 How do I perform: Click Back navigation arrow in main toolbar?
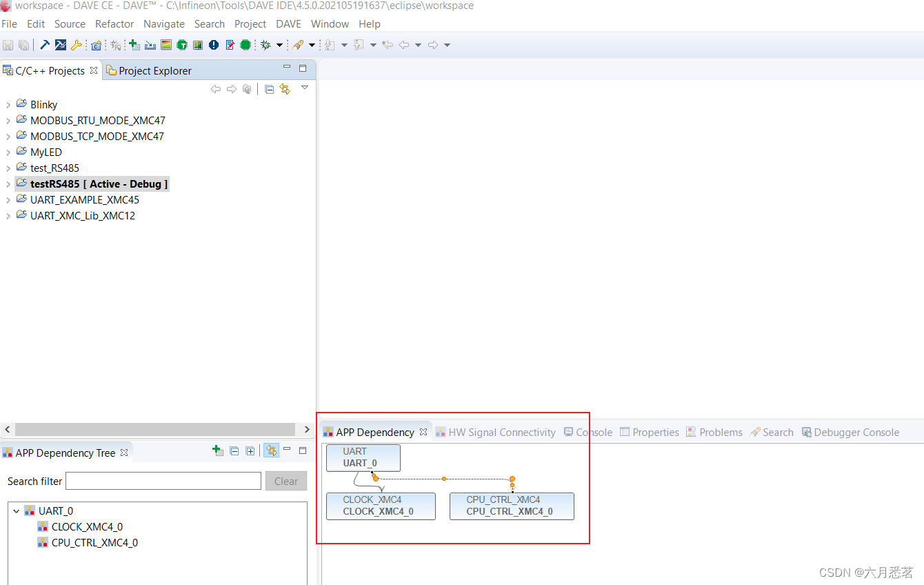click(x=403, y=45)
